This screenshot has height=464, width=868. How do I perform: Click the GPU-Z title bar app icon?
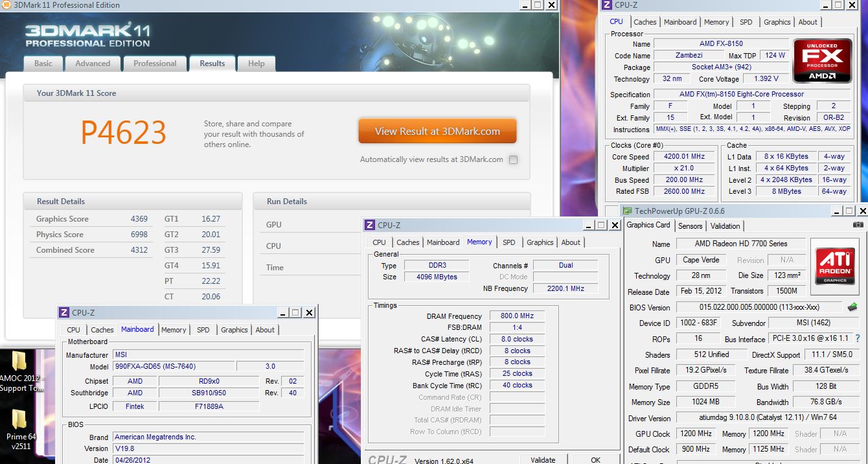[x=628, y=211]
